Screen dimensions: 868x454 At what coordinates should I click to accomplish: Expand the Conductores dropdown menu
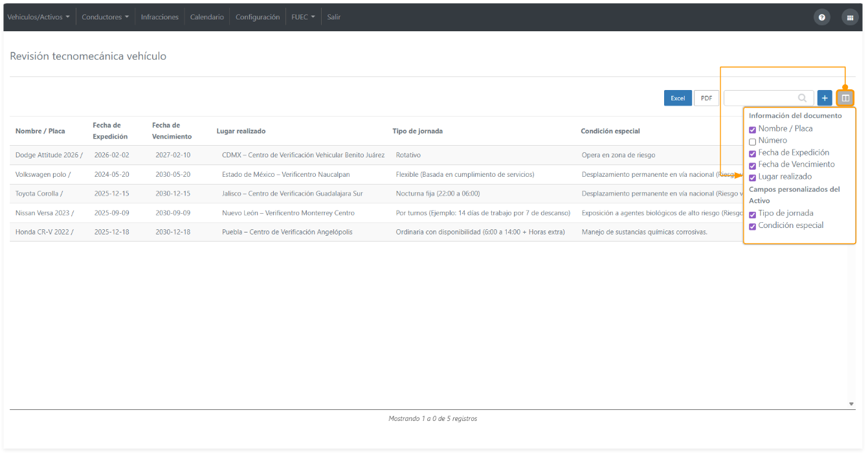105,17
